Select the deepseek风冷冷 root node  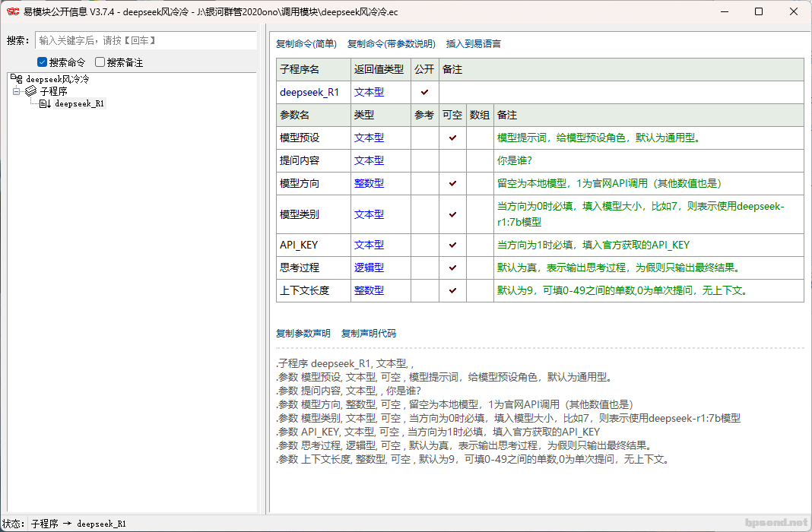pos(58,79)
